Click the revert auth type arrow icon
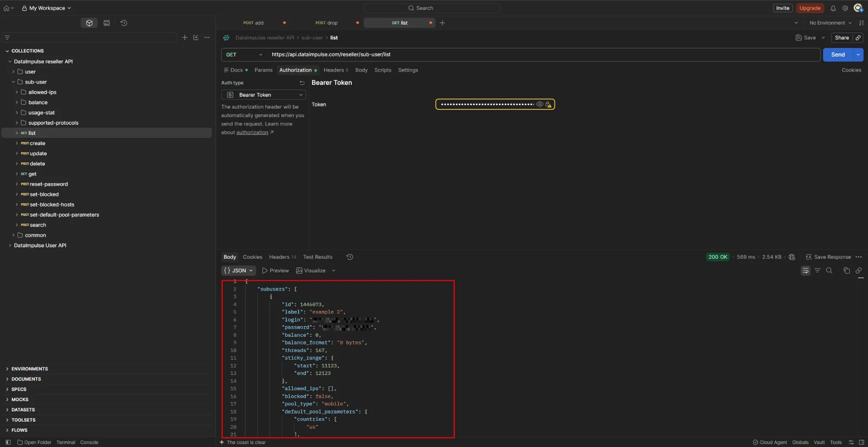The height and width of the screenshot is (447, 868). point(302,83)
